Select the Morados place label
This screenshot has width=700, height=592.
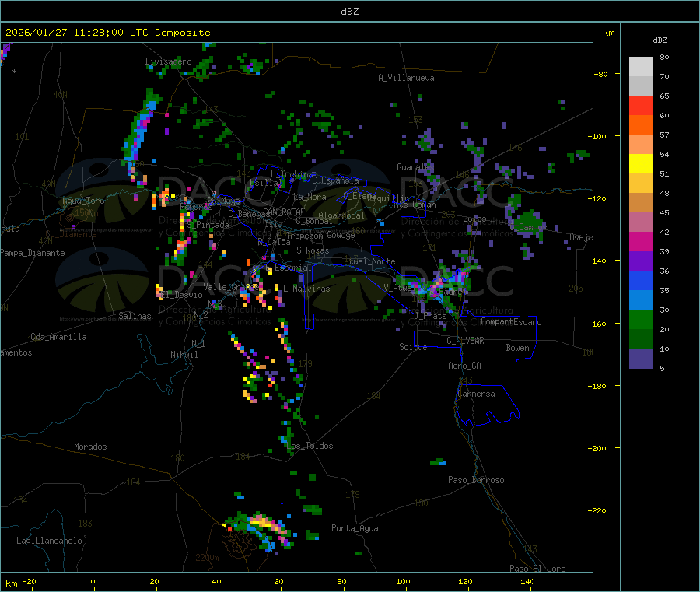pyautogui.click(x=90, y=447)
